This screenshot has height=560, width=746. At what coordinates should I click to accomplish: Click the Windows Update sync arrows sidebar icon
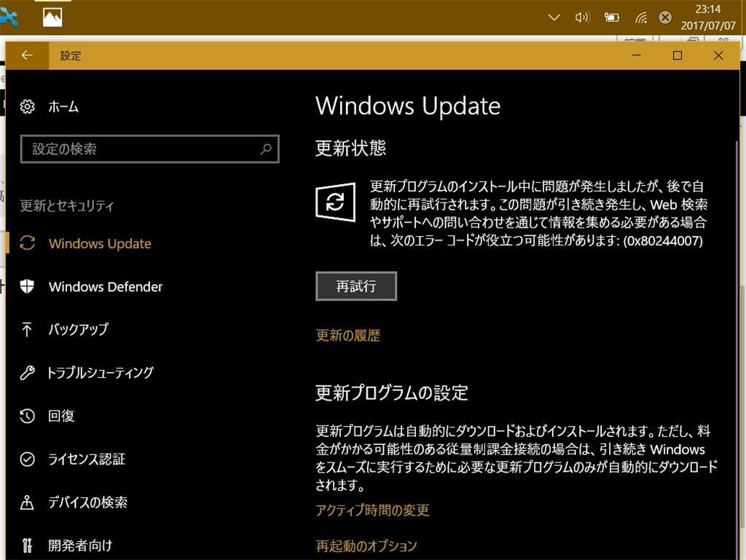27,243
